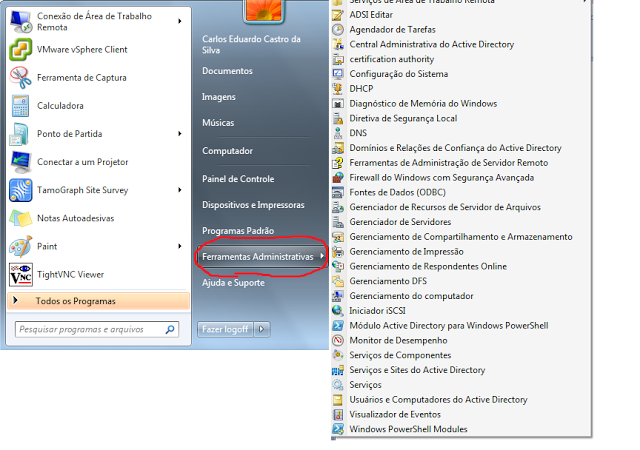Open Gerenciamento de Compartilhamento e Armazenamento
Viewport: 640px width, 450px height.
click(461, 237)
